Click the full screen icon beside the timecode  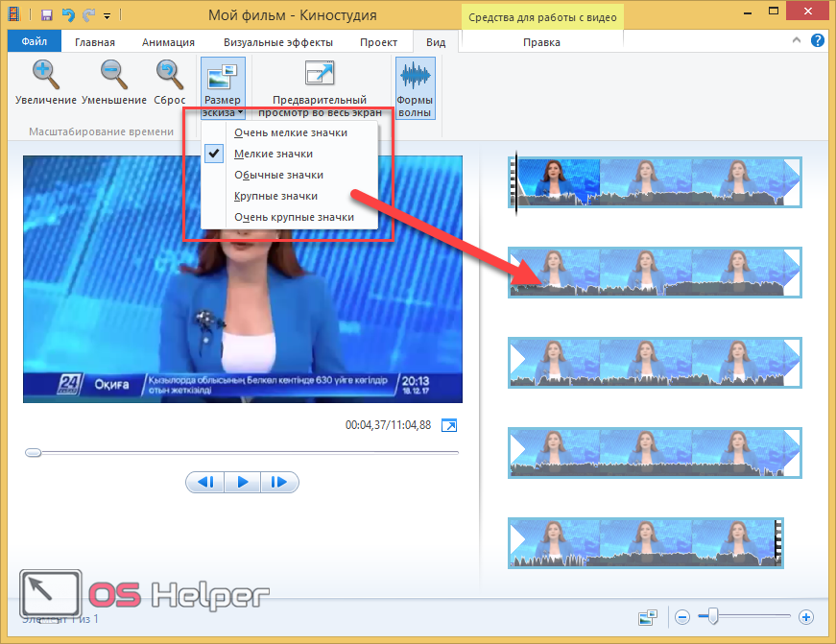click(449, 425)
